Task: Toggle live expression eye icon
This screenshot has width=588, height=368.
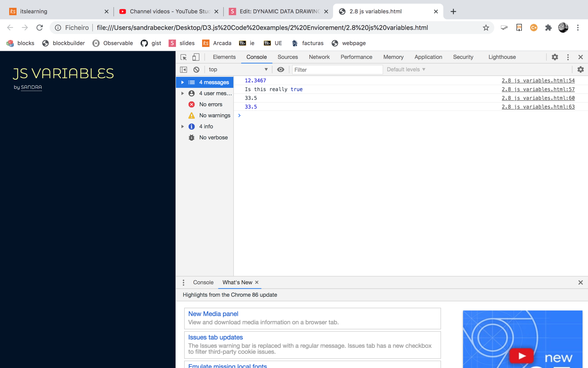Action: point(280,70)
